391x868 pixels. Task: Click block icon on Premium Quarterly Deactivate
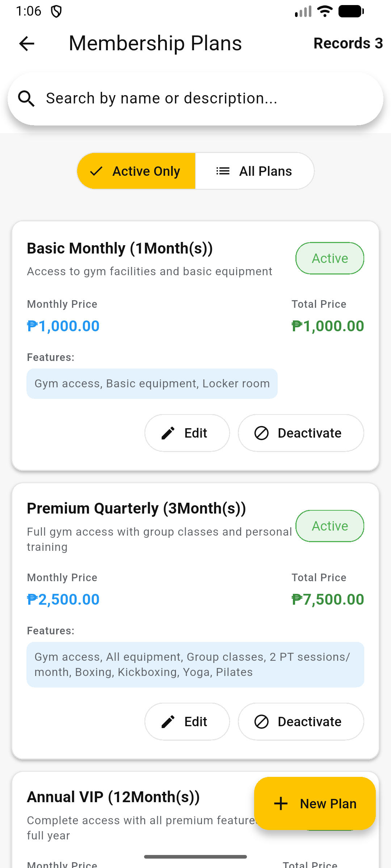pyautogui.click(x=261, y=722)
